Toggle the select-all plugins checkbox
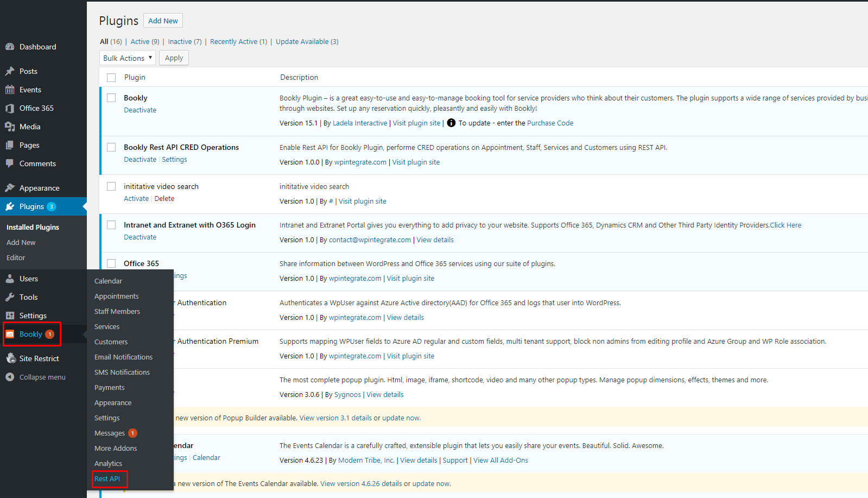Viewport: 868px width, 498px height. pos(111,78)
